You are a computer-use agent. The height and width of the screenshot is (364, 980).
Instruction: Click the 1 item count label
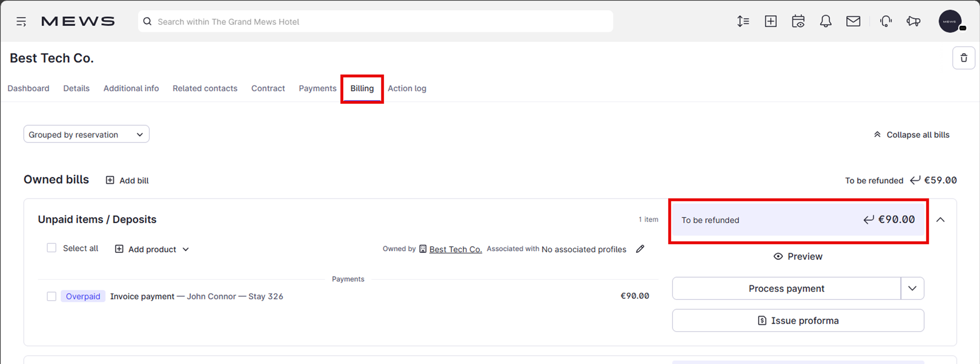[648, 219]
